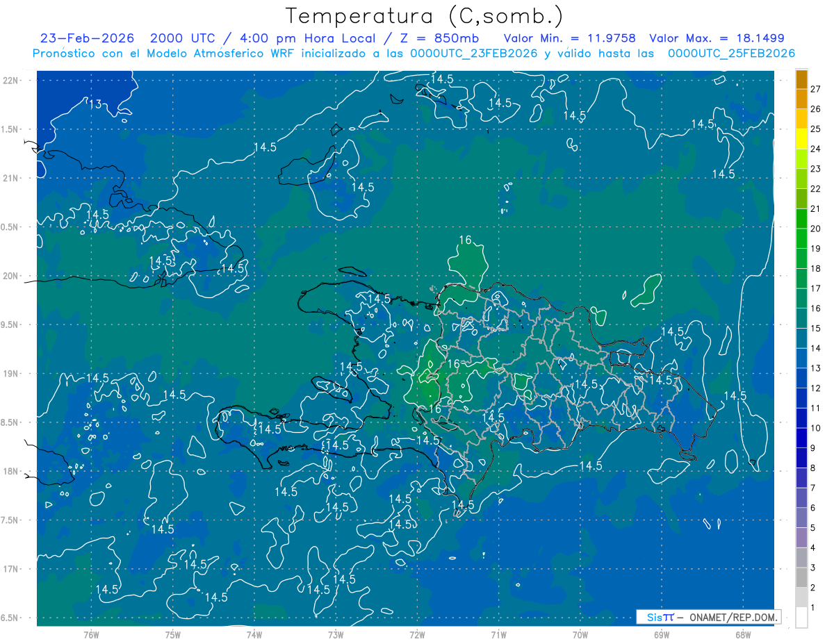
Task: Click the "Valor Max. = 18.1499" readout
Action: [x=717, y=38]
